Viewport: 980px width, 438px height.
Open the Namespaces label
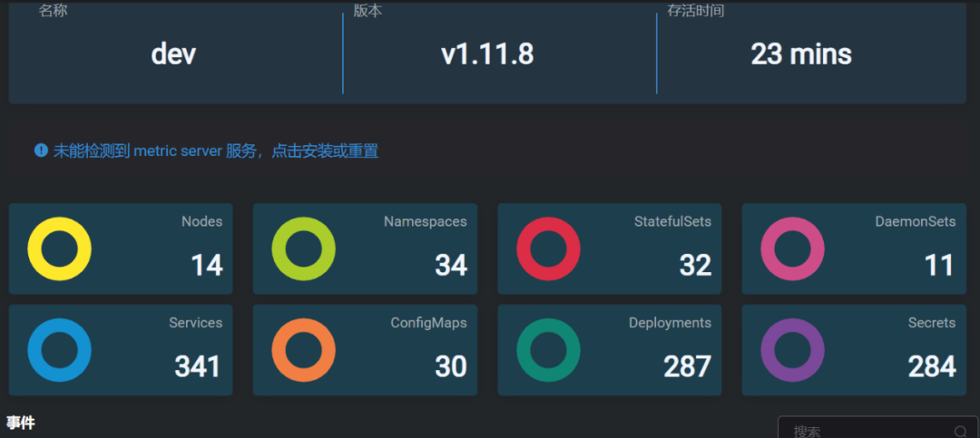click(425, 221)
